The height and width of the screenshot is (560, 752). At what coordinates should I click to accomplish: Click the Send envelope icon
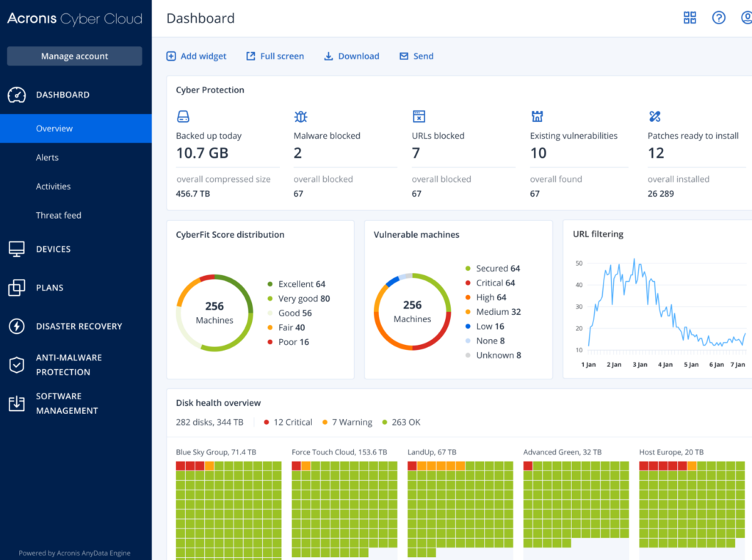tap(404, 56)
